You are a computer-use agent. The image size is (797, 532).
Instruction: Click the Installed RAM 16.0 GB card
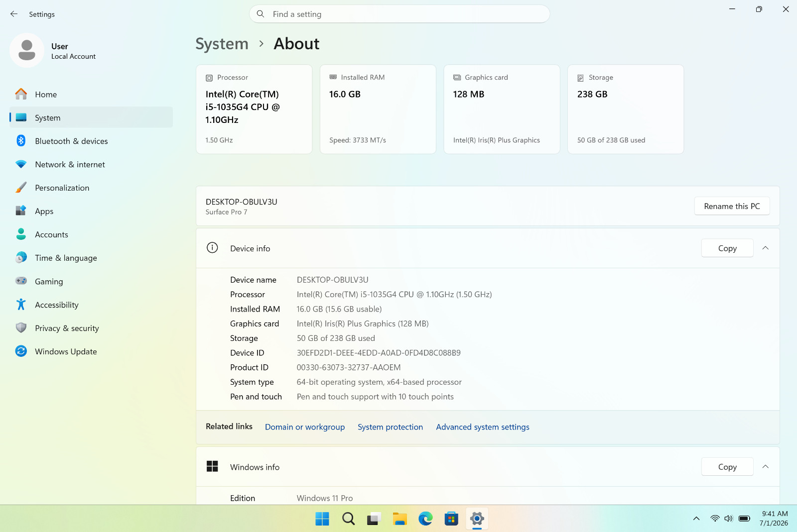coord(378,109)
